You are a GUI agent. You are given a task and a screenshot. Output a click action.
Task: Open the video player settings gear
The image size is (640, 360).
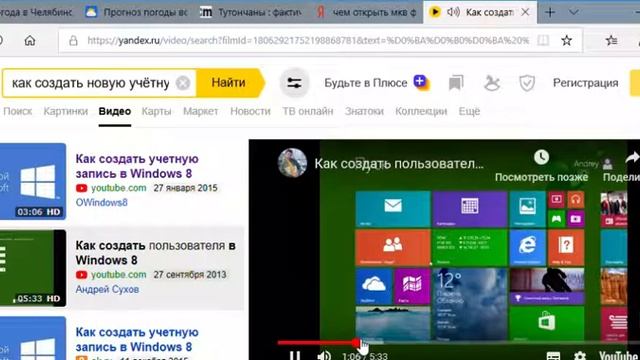tap(580, 356)
